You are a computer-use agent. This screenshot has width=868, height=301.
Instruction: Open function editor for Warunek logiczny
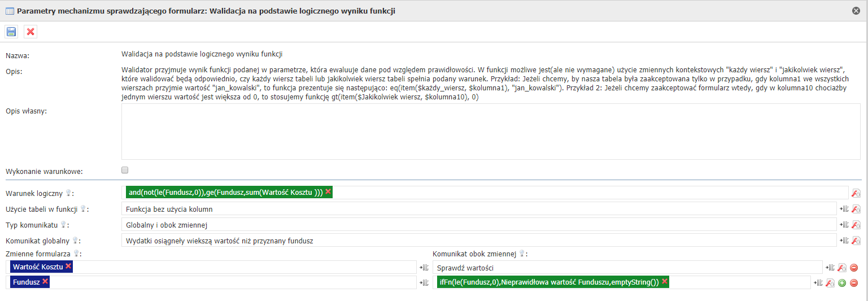click(x=856, y=193)
